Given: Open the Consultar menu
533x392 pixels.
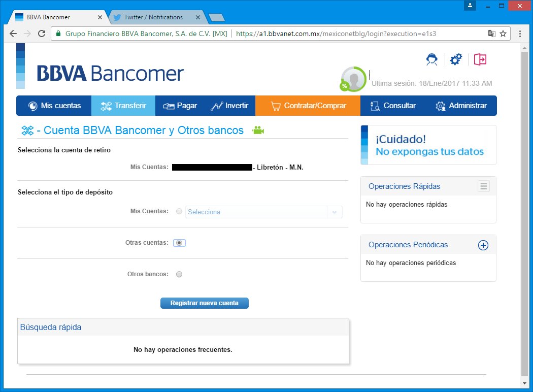Looking at the screenshot, I should click(x=393, y=106).
